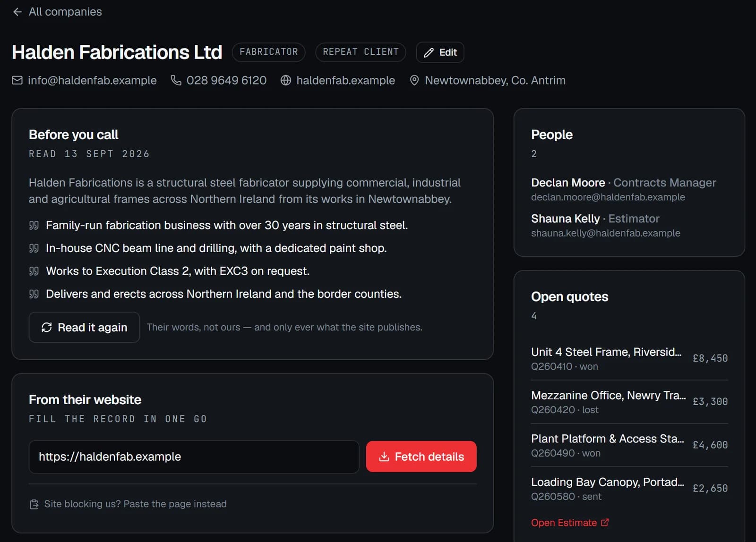Viewport: 756px width, 542px height.
Task: Click the £8,450 amount
Action: point(710,358)
